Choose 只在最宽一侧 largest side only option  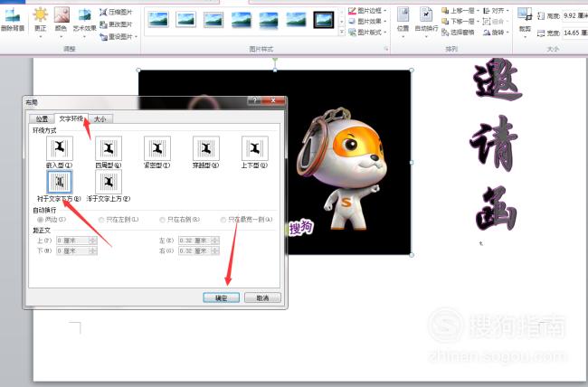pos(246,220)
